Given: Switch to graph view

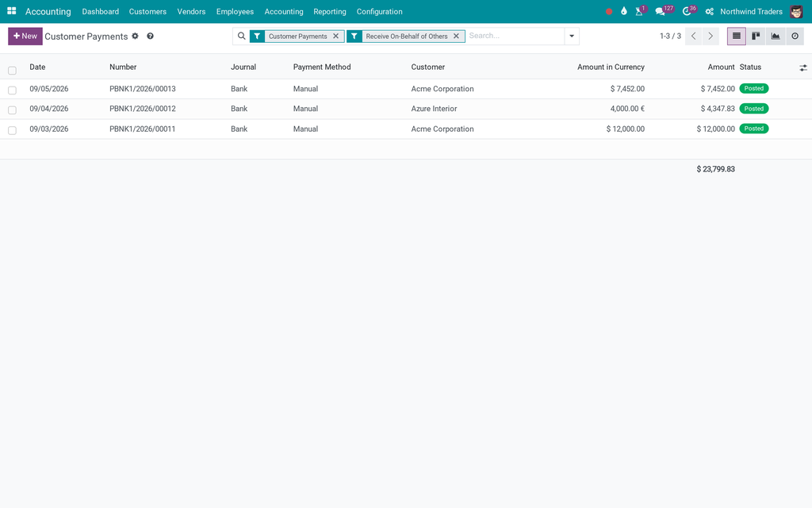Looking at the screenshot, I should 776,37.
